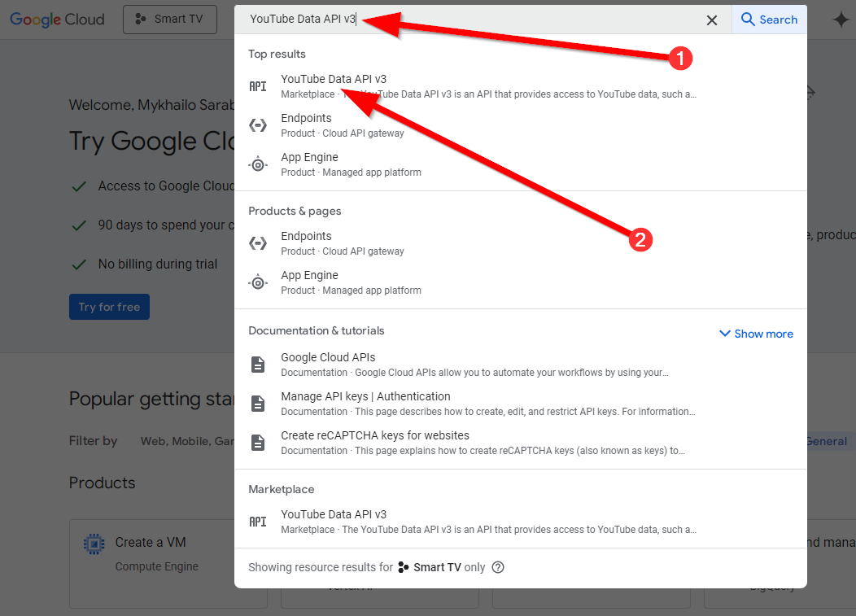Click the Endpoints icon under Top results
This screenshot has width=856, height=616.
(258, 125)
